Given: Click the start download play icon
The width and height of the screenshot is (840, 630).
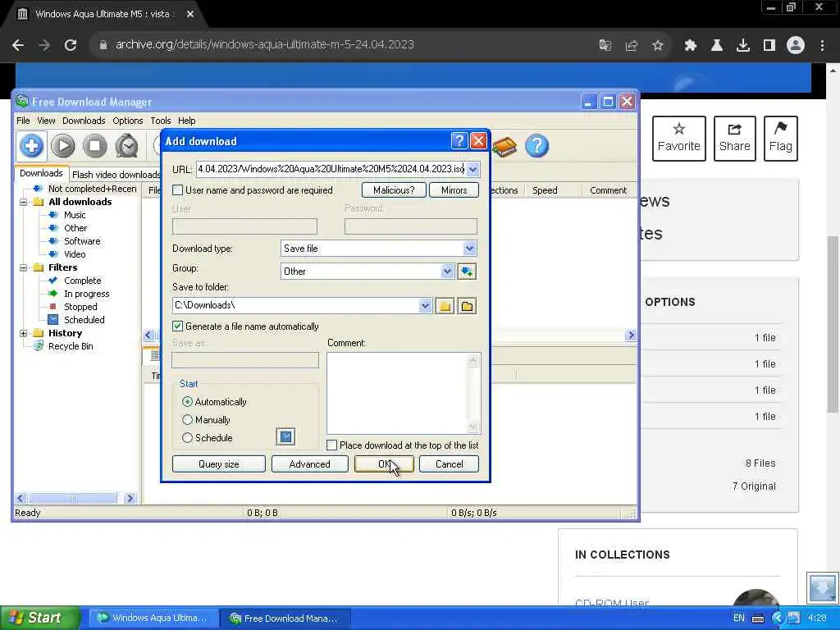Looking at the screenshot, I should point(62,146).
